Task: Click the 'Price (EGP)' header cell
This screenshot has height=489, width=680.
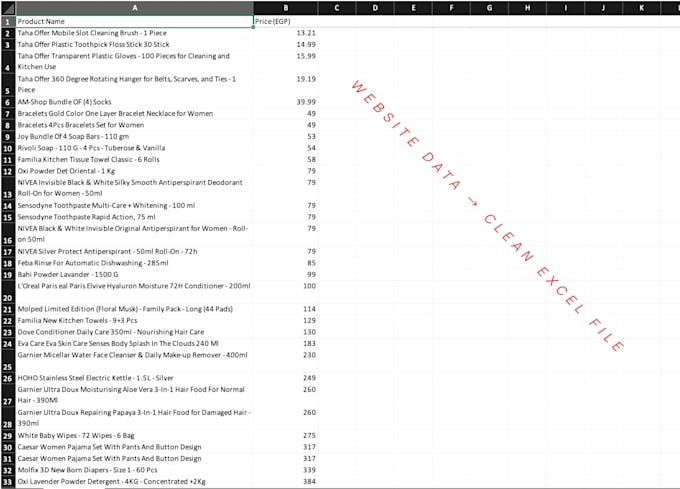Action: tap(285, 21)
